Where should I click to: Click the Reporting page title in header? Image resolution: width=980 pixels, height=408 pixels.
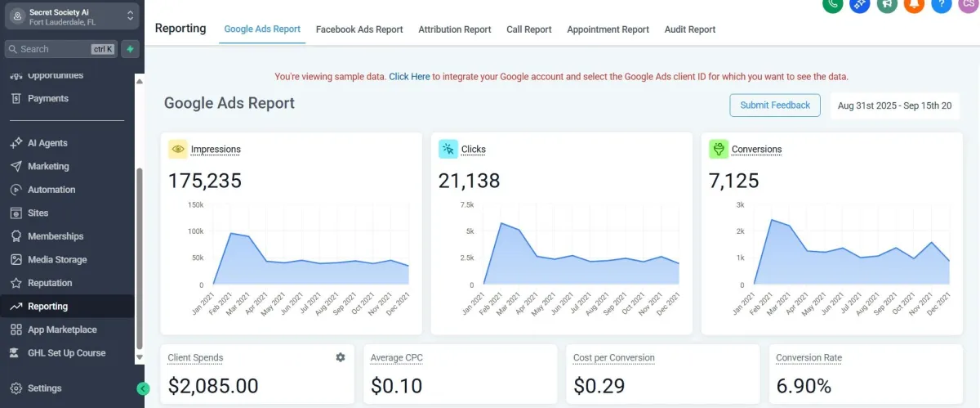pos(180,29)
